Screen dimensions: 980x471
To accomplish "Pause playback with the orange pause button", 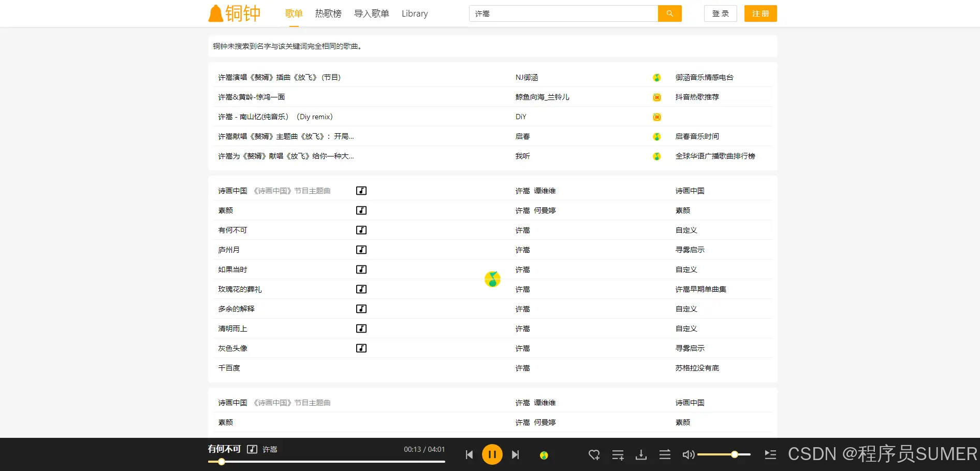I will [492, 455].
